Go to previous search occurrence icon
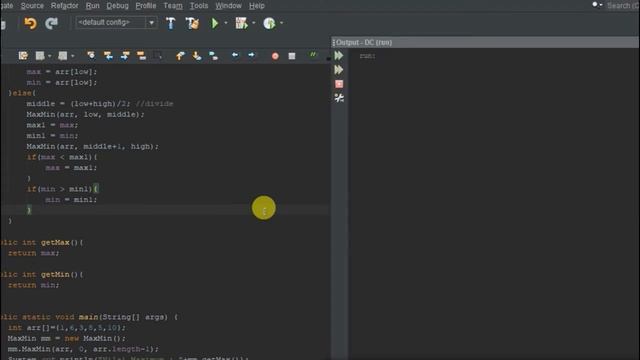This screenshot has height=360, width=640. [x=108, y=56]
